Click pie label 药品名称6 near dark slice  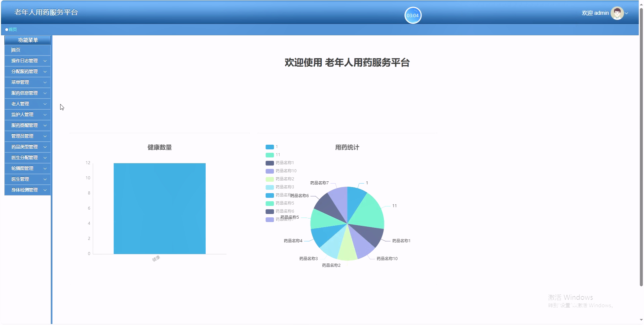pyautogui.click(x=299, y=196)
